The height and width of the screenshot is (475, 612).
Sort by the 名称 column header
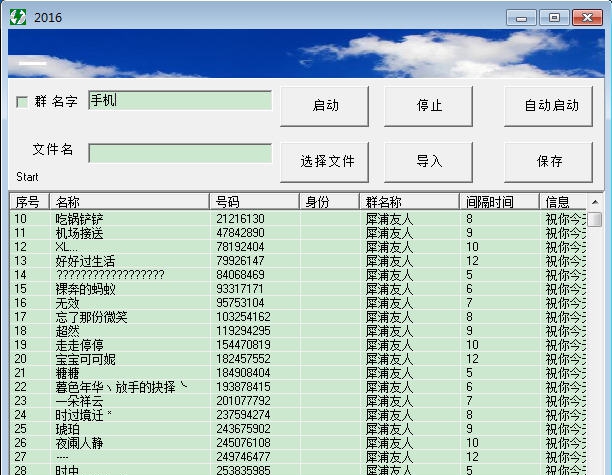tap(129, 202)
